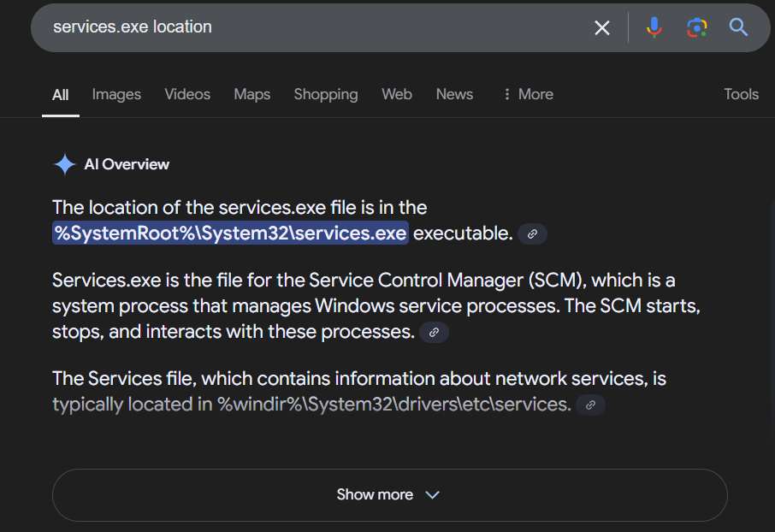
Task: Open source link after 'drivers\etc\services.'
Action: 590,405
